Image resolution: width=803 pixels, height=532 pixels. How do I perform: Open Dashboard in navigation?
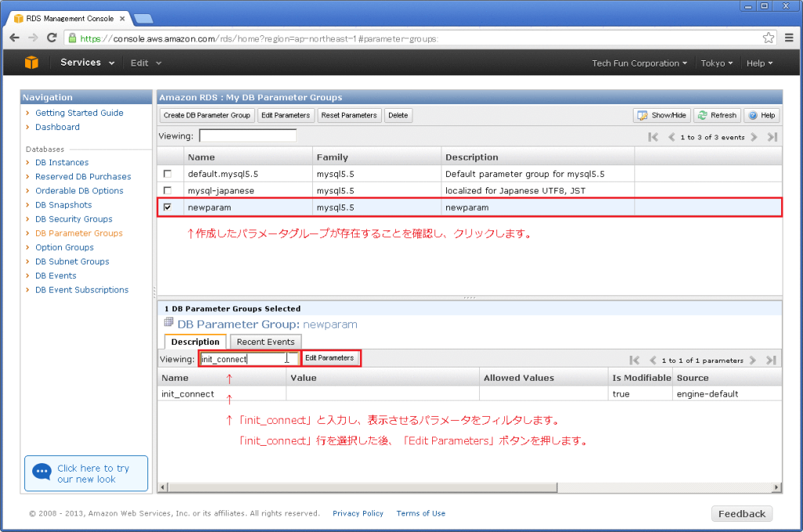(x=57, y=128)
